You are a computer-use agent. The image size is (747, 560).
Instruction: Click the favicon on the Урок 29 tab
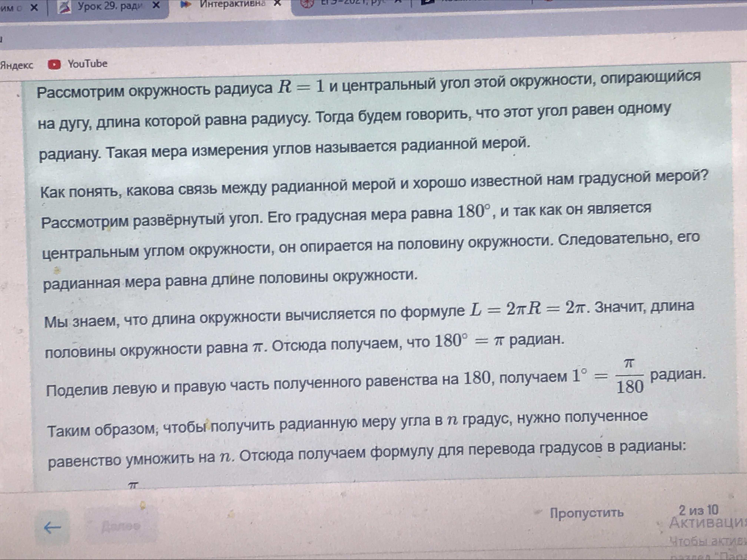coord(64,7)
